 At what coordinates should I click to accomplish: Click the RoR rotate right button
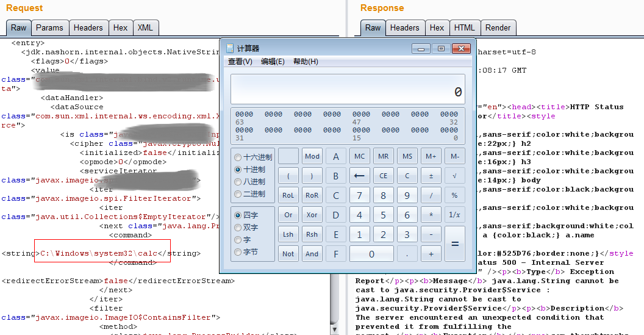[312, 195]
